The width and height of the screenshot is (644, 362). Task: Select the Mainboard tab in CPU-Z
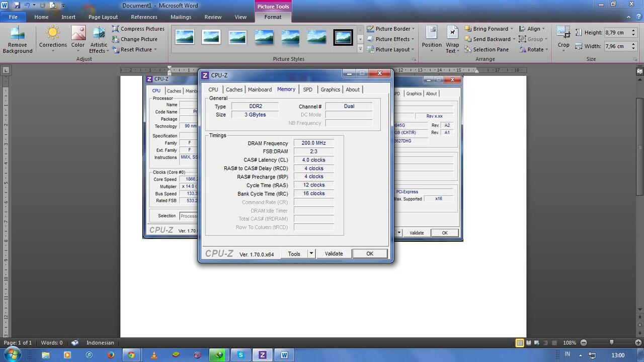click(x=260, y=89)
